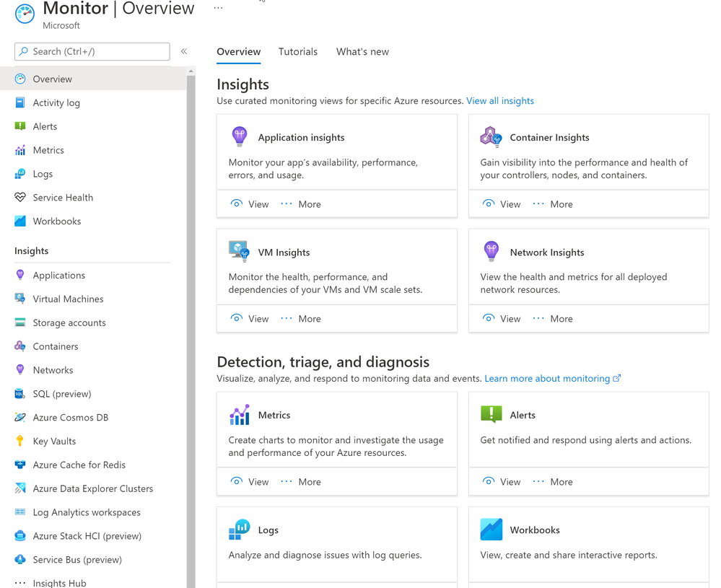Select Overview in the sidebar menu
The height and width of the screenshot is (588, 721).
click(93, 79)
